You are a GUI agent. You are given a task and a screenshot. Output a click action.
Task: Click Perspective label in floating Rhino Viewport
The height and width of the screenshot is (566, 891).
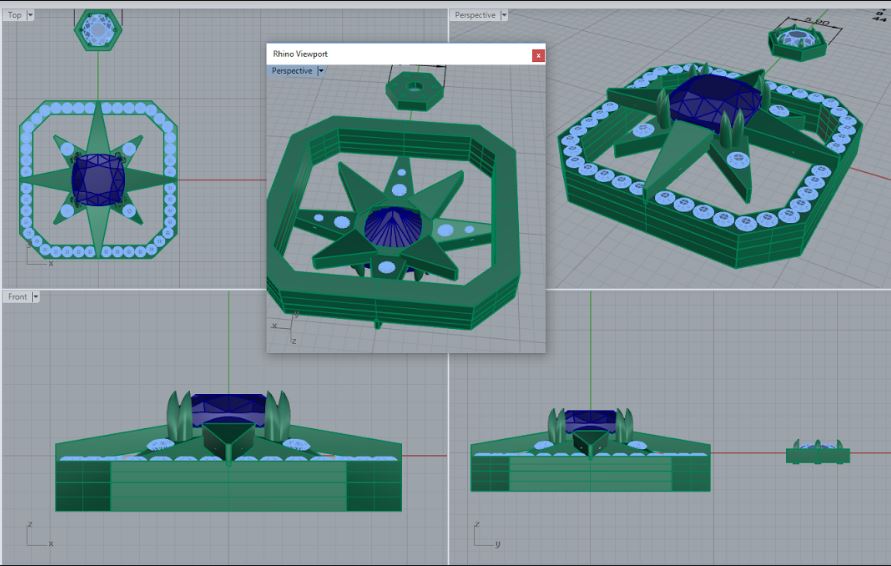[292, 71]
